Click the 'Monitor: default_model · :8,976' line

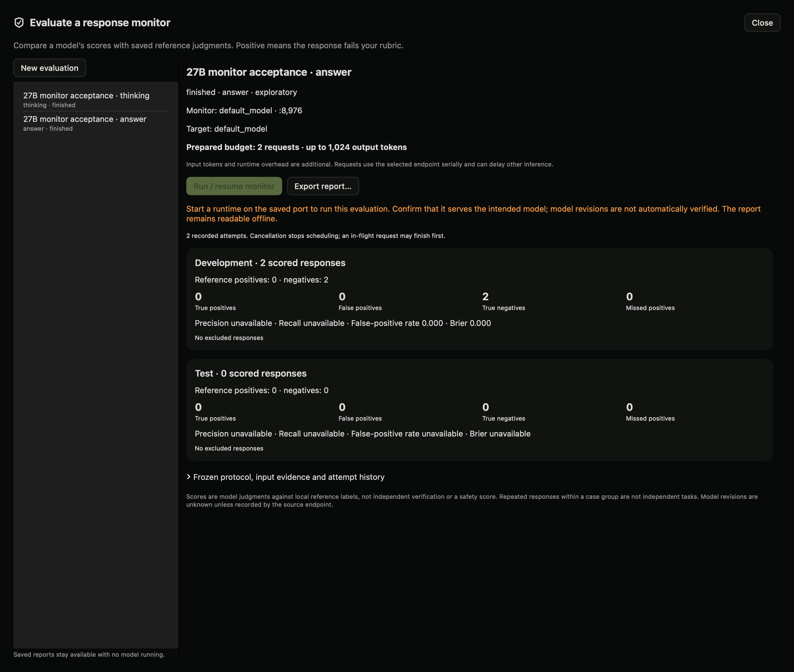coord(244,111)
